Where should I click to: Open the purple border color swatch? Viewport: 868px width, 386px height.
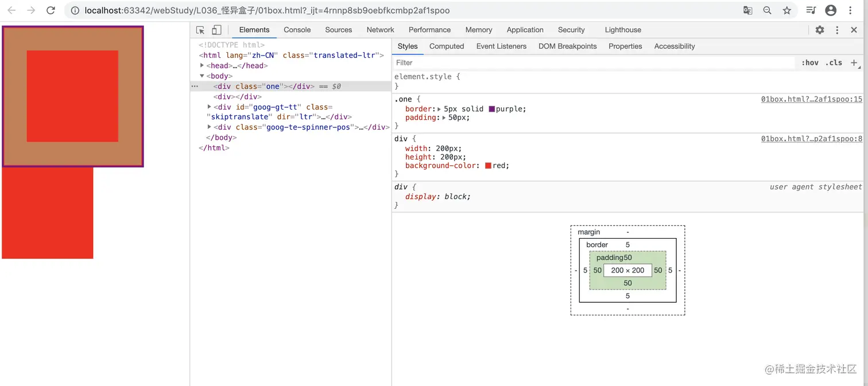(492, 109)
